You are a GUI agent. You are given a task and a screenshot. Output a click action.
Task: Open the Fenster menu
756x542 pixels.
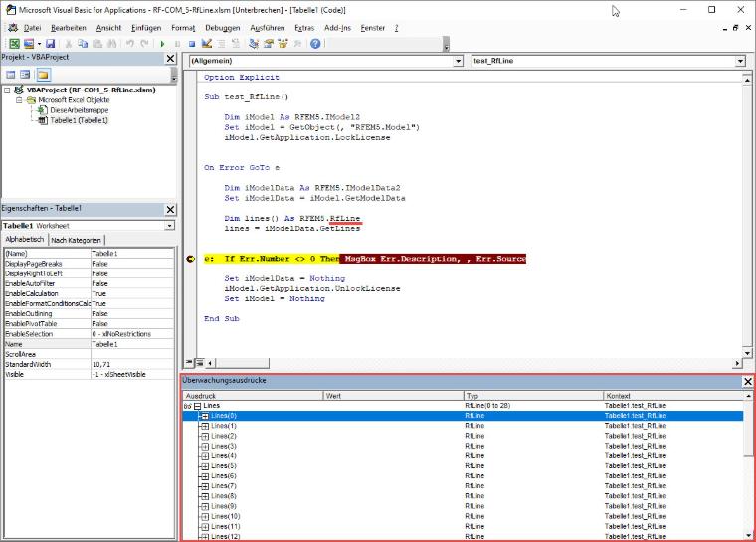(x=373, y=28)
